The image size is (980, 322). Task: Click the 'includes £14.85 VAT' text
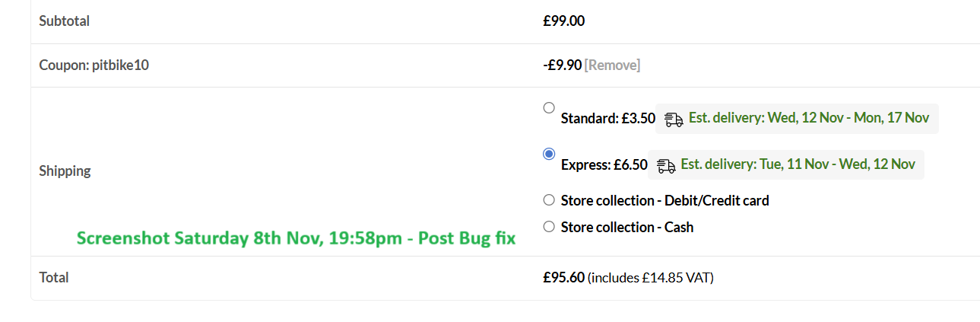[x=651, y=278]
